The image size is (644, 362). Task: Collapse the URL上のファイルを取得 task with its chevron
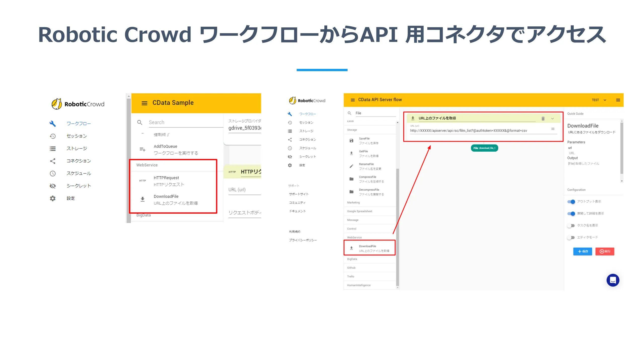coord(553,118)
